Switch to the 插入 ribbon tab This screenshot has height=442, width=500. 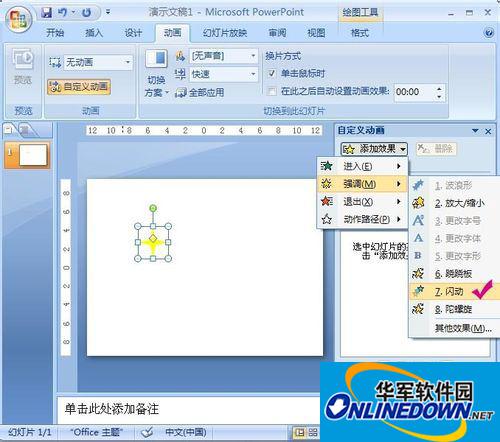click(94, 33)
